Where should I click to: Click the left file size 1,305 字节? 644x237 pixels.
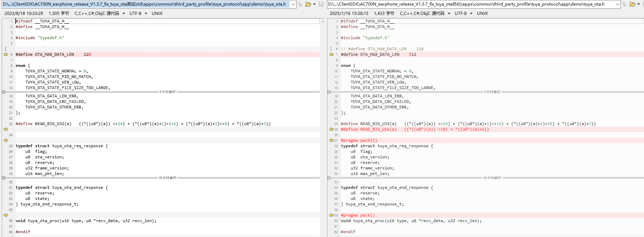pyautogui.click(x=59, y=14)
